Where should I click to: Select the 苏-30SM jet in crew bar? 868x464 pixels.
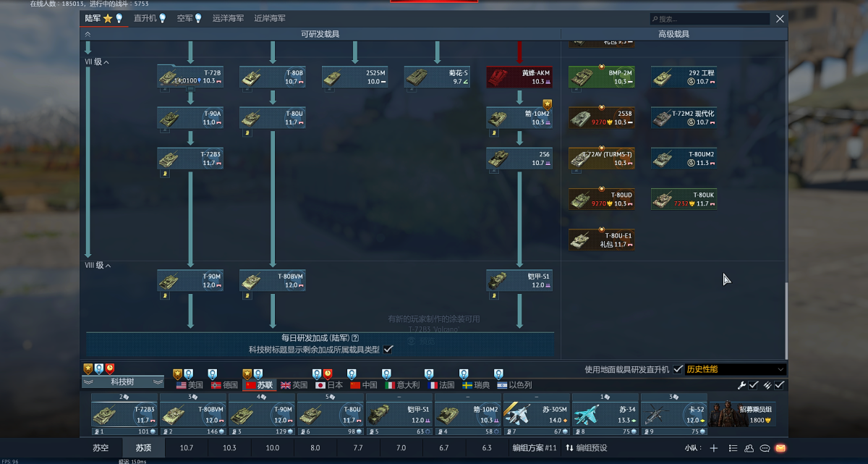536,416
